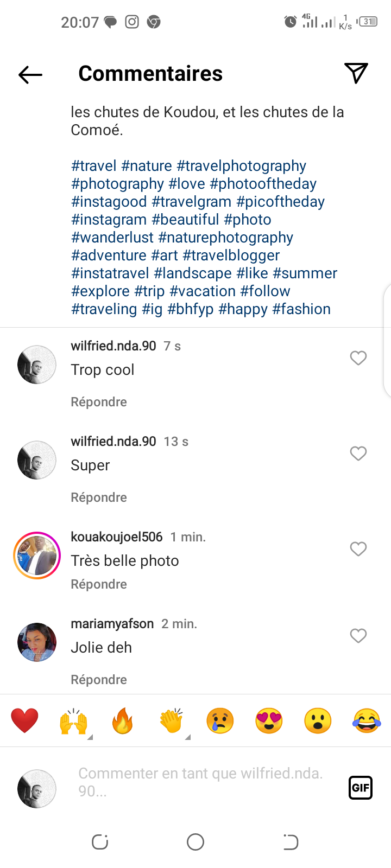Screen dimensions: 391x868
Task: Open Android recent apps navigation button
Action: pos(100,842)
